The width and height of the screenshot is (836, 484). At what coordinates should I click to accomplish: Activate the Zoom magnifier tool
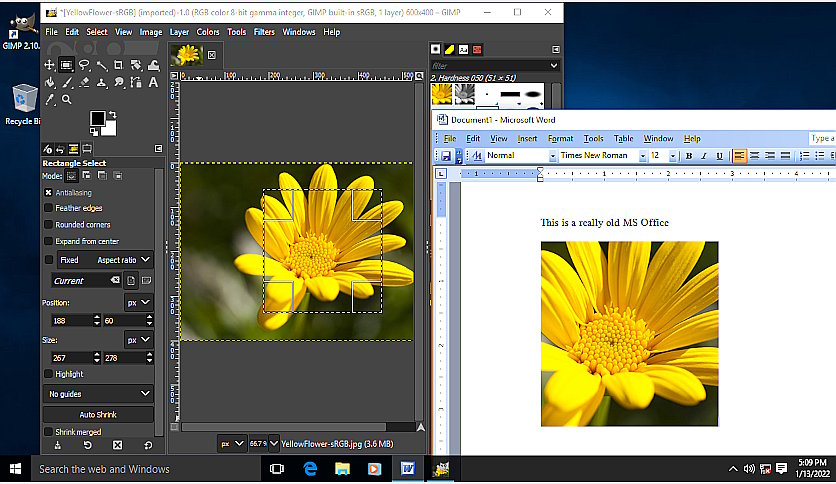67,100
